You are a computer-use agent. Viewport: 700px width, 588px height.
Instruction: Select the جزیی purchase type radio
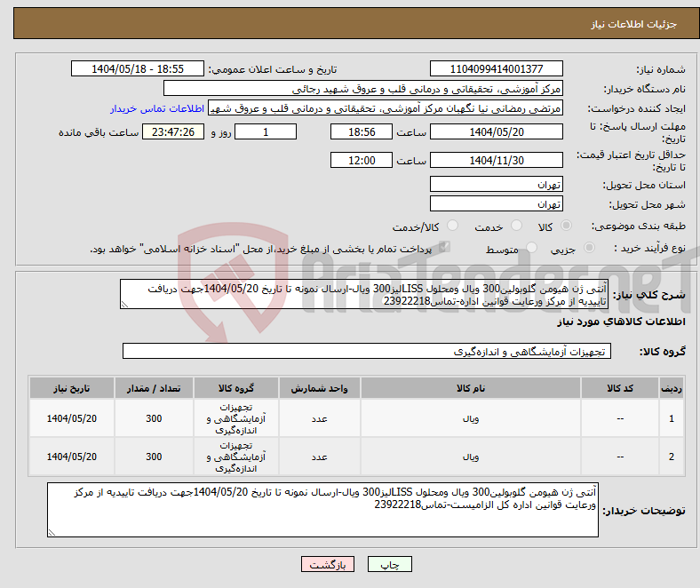pos(589,247)
